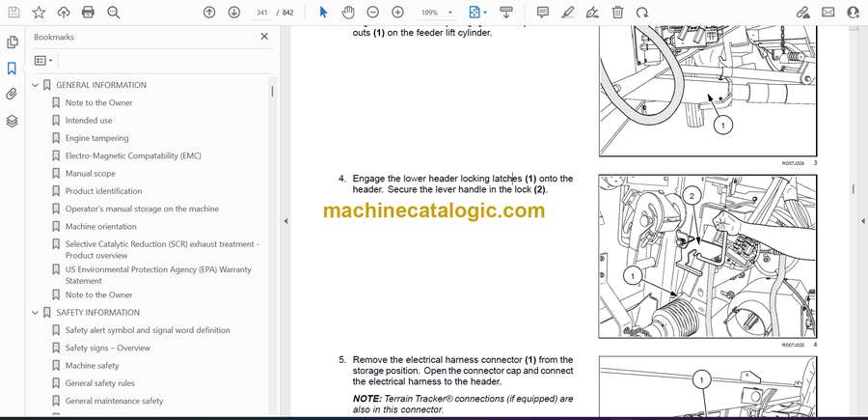This screenshot has height=420, width=868.
Task: Click the scrolling mode keyboard icon
Action: point(505,13)
